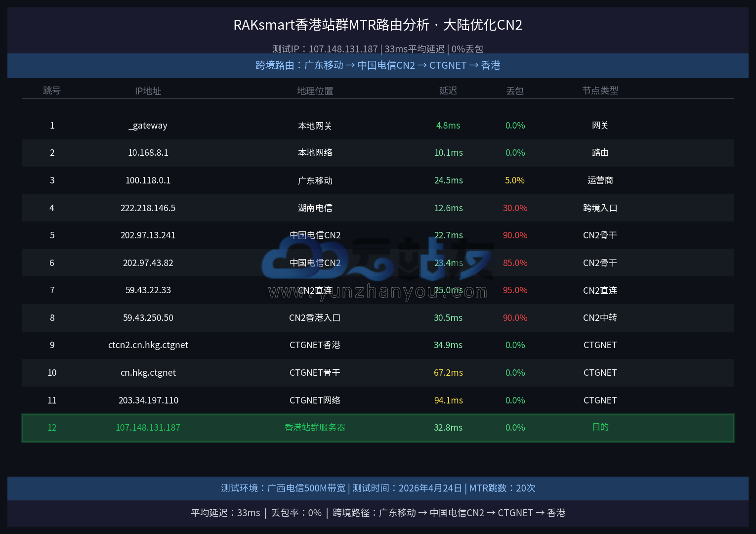The image size is (756, 534).
Task: Click IP address 202.97.13.241
Action: pyautogui.click(x=148, y=235)
